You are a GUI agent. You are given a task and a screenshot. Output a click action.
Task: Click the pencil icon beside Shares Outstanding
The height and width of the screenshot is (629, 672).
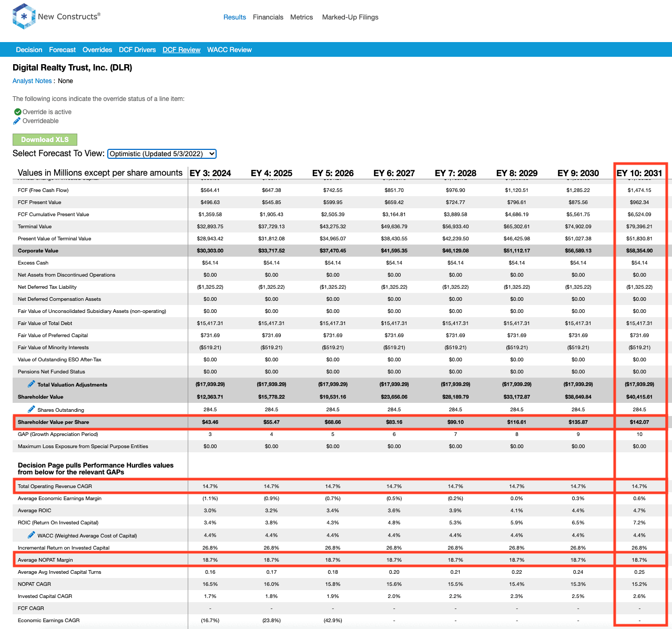(x=32, y=409)
